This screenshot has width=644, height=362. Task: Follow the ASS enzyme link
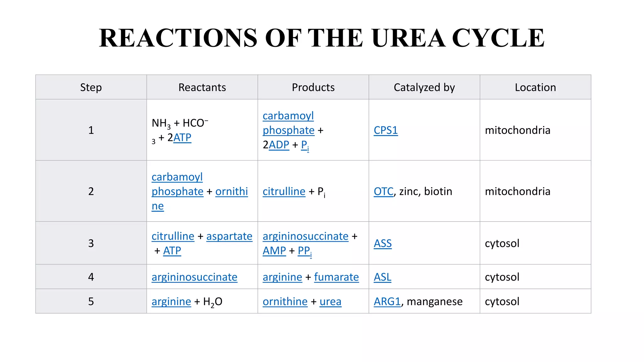(x=383, y=243)
